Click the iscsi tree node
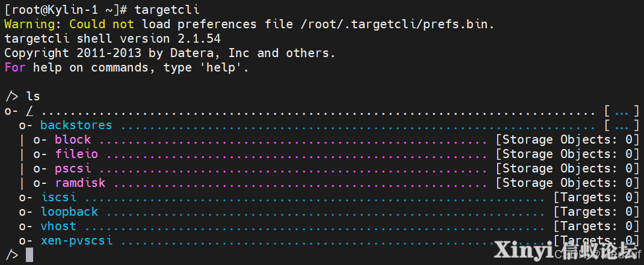 point(59,197)
